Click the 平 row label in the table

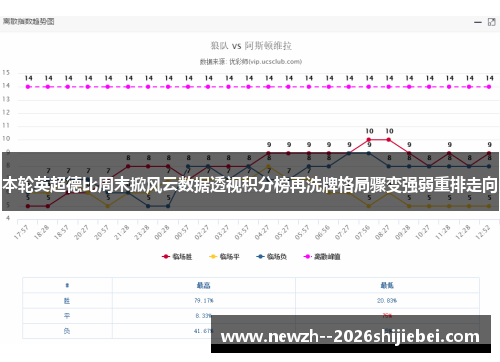point(67,316)
